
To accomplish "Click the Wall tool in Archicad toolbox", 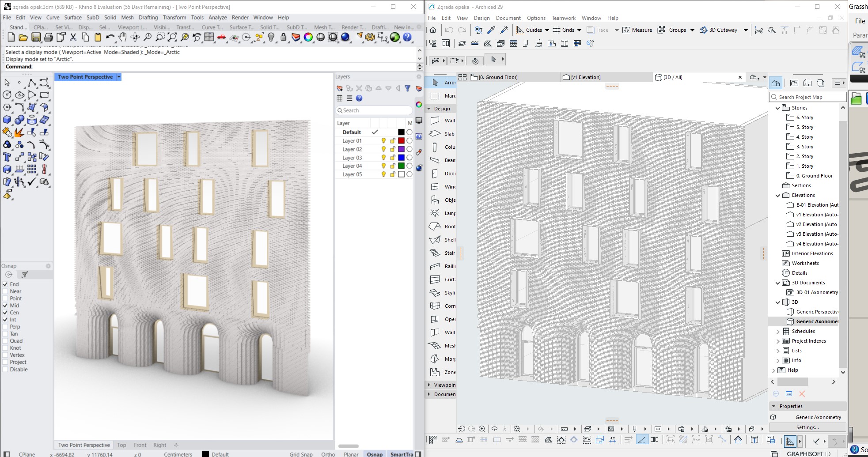I will [x=441, y=121].
